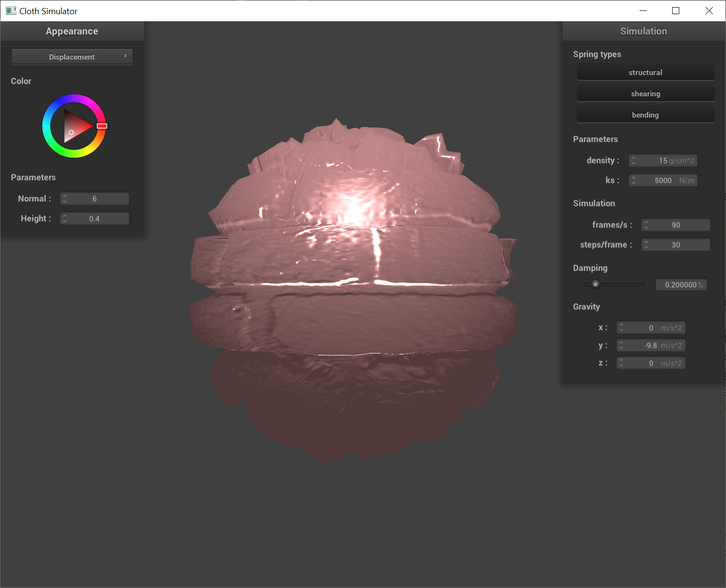
Task: Click the Normal value field
Action: click(94, 199)
